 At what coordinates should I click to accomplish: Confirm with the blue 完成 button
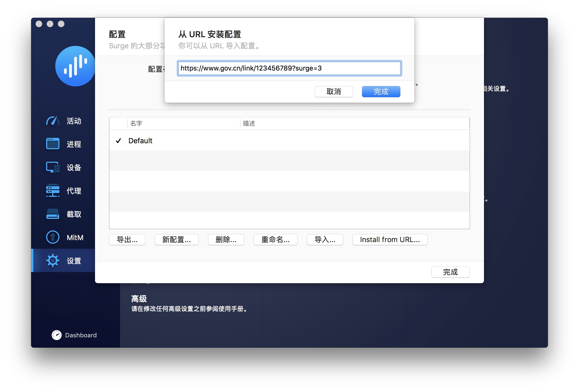click(x=381, y=92)
